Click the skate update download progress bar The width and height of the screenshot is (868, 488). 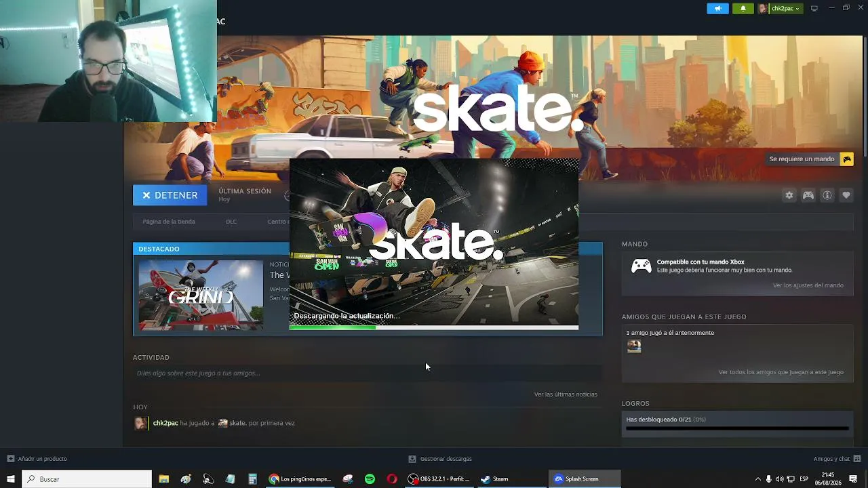[434, 328]
